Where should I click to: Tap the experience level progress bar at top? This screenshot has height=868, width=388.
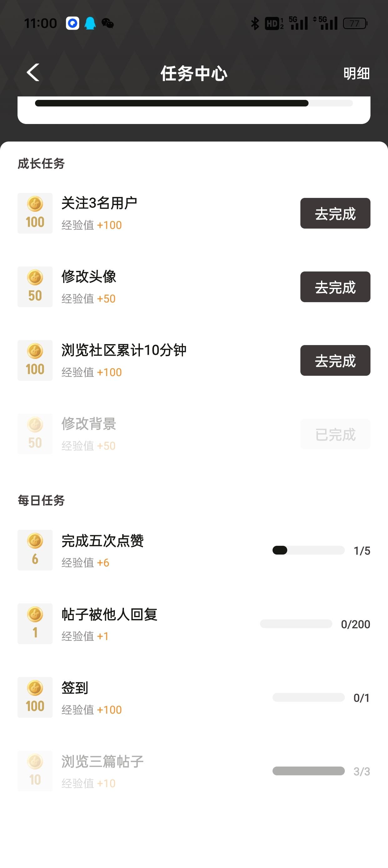pos(194,103)
